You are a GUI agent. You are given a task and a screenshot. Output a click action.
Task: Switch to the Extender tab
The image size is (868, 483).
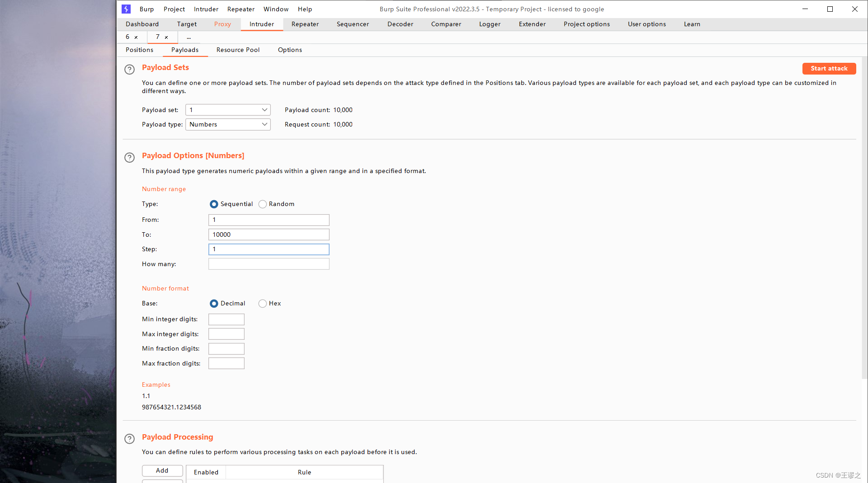532,24
